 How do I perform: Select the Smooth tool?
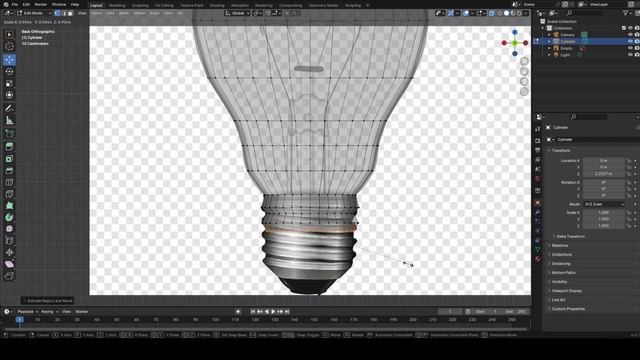pyautogui.click(x=9, y=229)
